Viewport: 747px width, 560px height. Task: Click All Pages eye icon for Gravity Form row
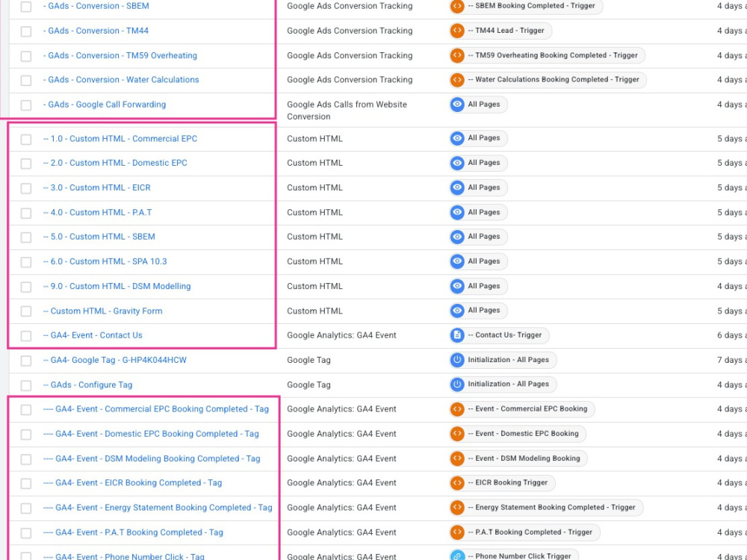pos(457,311)
